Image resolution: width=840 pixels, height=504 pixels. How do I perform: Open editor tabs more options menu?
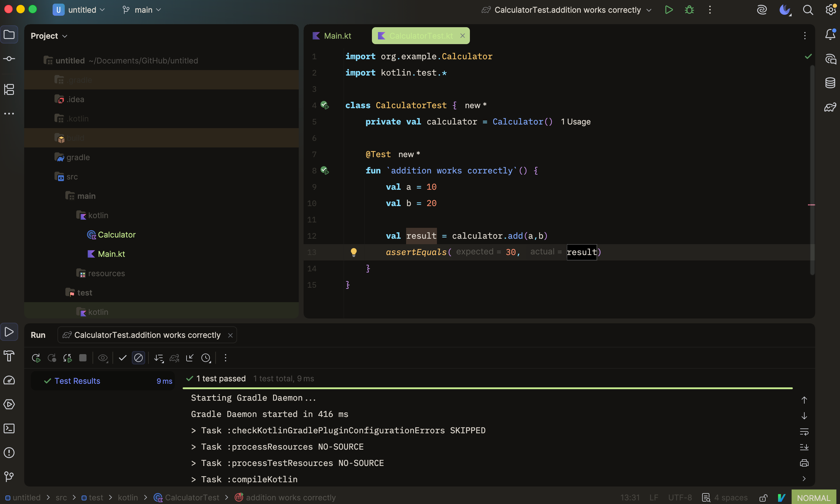tap(805, 36)
